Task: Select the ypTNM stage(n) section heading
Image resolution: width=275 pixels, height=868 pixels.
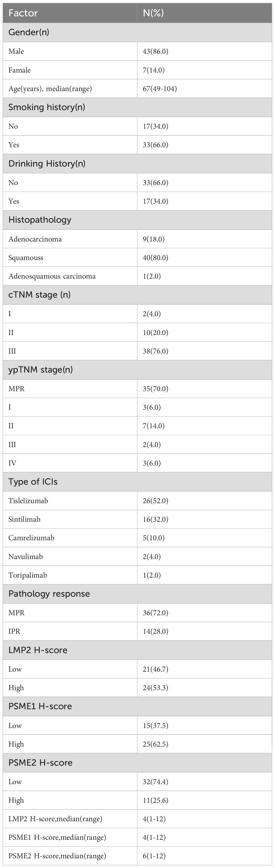Action: coord(41,370)
